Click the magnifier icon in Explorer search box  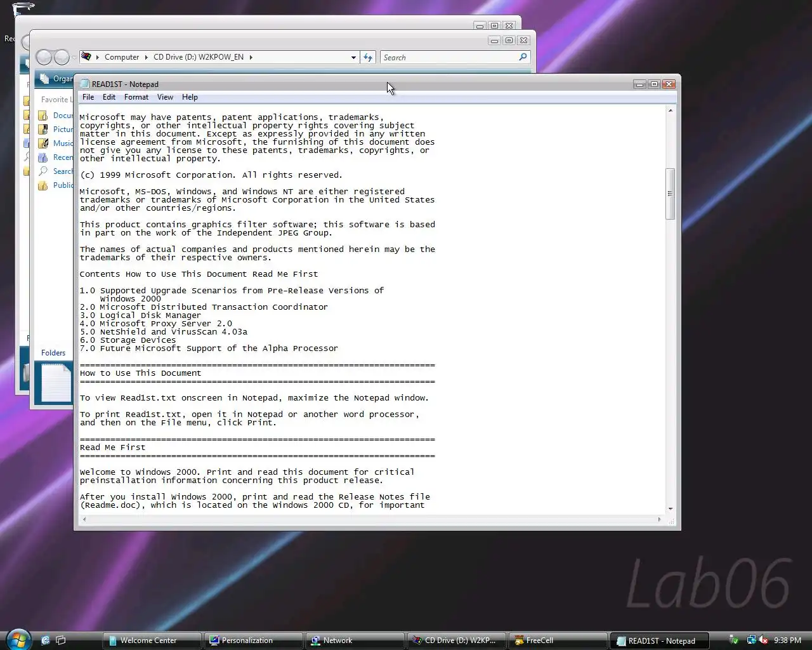pos(523,57)
